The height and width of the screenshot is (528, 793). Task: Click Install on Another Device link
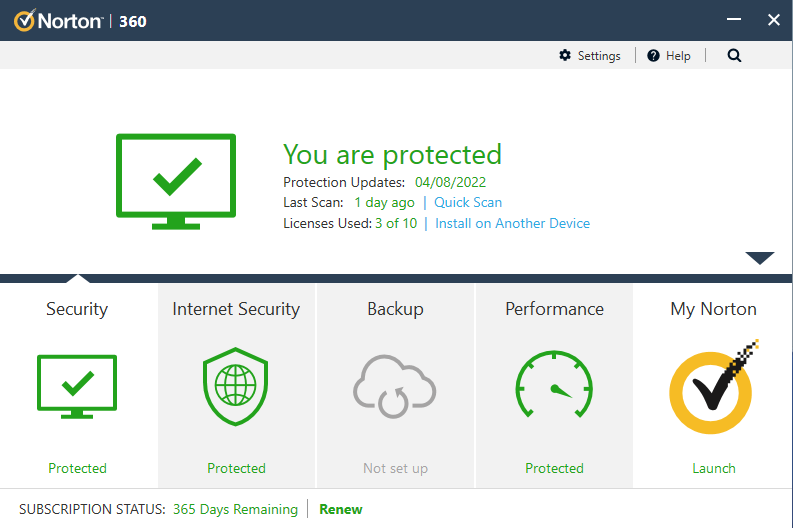(512, 223)
